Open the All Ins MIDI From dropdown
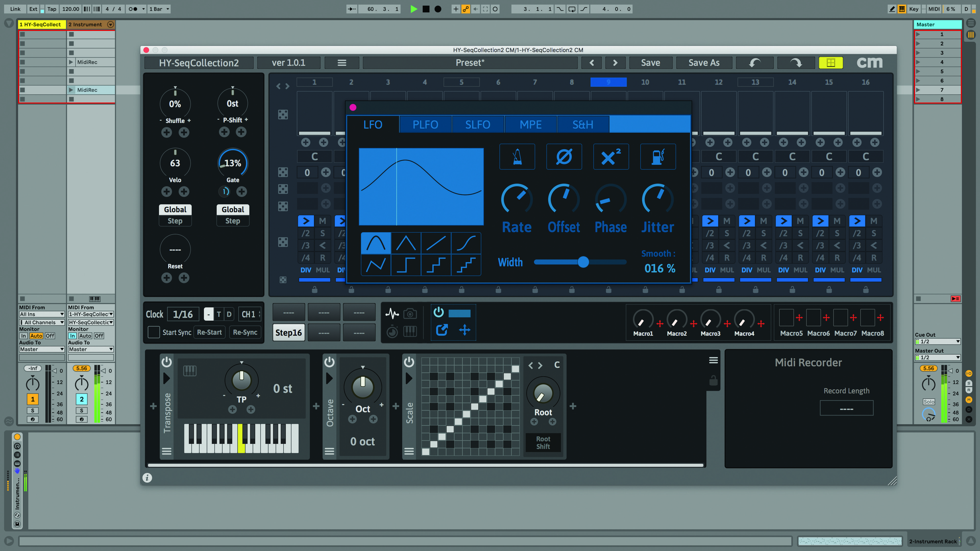Image resolution: width=980 pixels, height=551 pixels. pyautogui.click(x=42, y=314)
